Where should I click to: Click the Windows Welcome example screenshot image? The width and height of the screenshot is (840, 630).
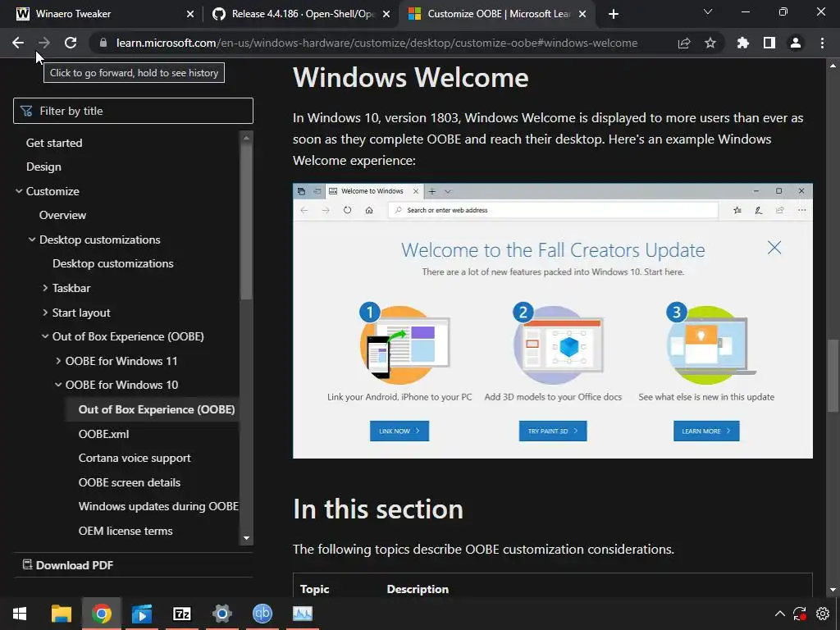pyautogui.click(x=553, y=321)
